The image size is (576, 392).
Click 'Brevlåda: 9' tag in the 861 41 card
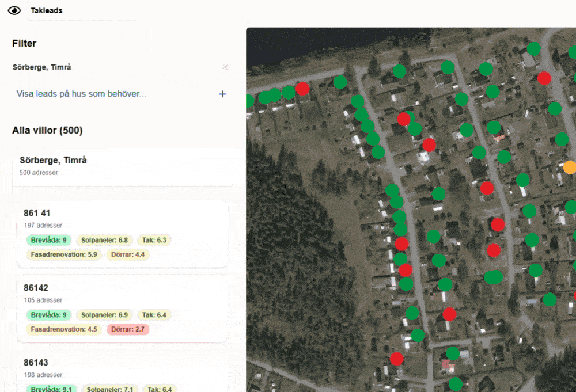coord(48,241)
